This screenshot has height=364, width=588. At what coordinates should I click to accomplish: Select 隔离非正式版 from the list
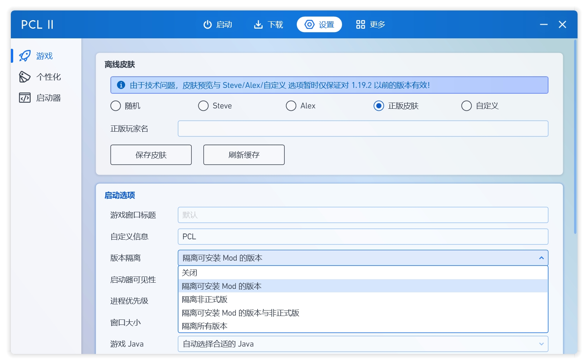(x=205, y=299)
